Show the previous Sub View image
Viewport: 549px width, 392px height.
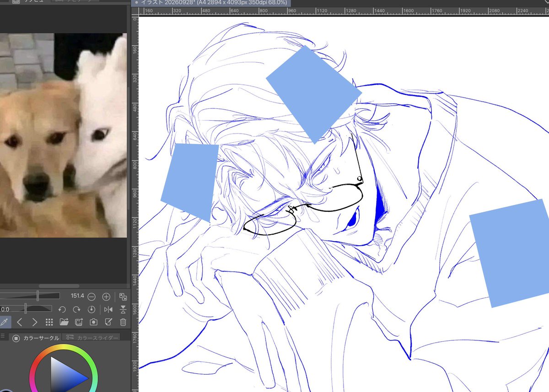point(19,322)
